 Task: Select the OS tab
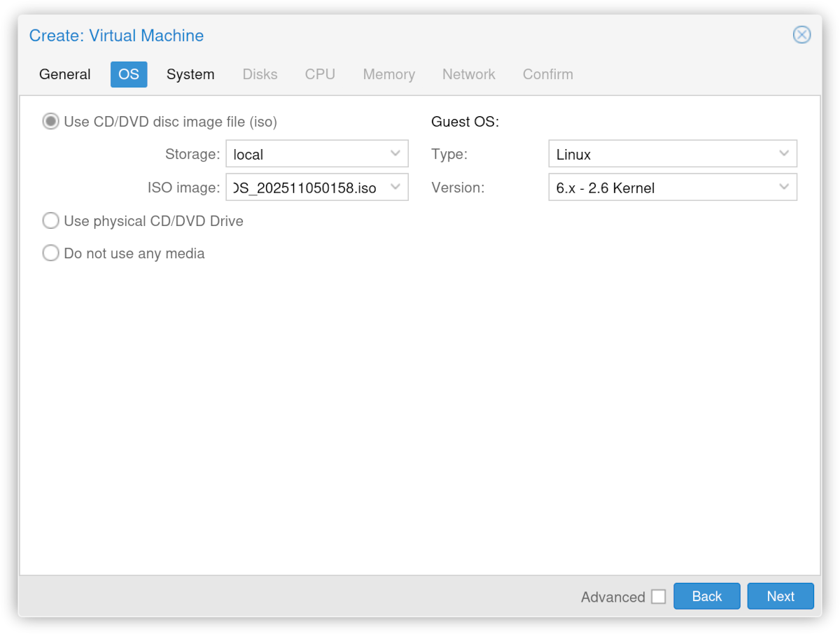tap(128, 74)
